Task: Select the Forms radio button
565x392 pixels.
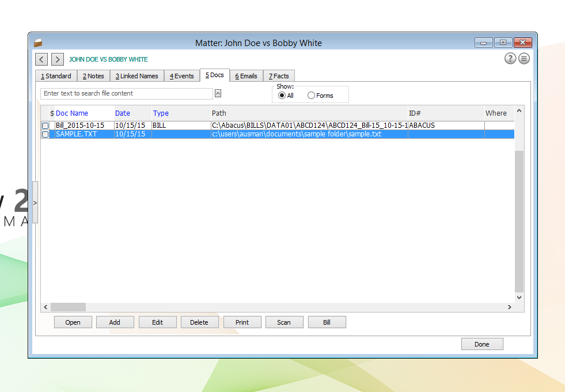Action: [311, 96]
